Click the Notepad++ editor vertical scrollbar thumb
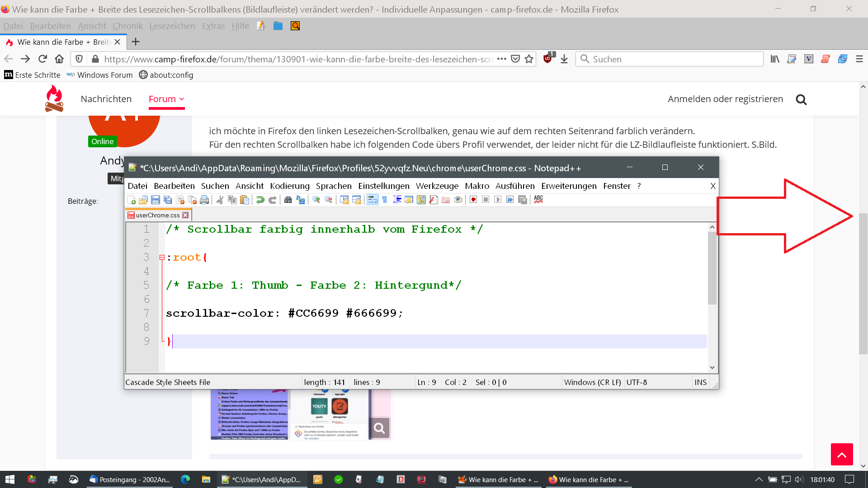The height and width of the screenshot is (488, 868). [x=712, y=269]
